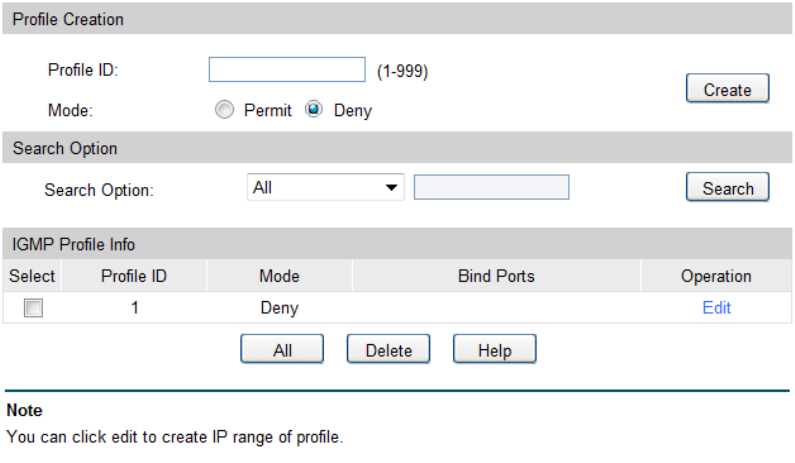Select the Permit mode radio button

point(224,111)
